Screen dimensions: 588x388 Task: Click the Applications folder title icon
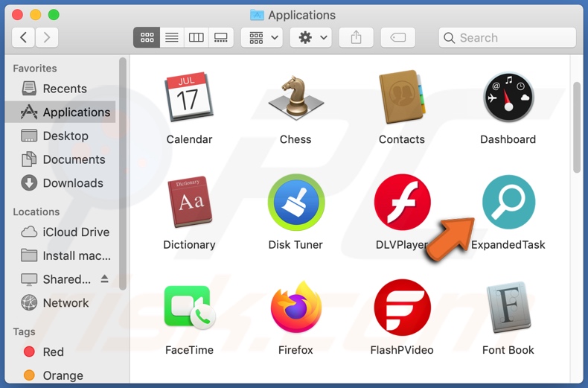coord(257,15)
